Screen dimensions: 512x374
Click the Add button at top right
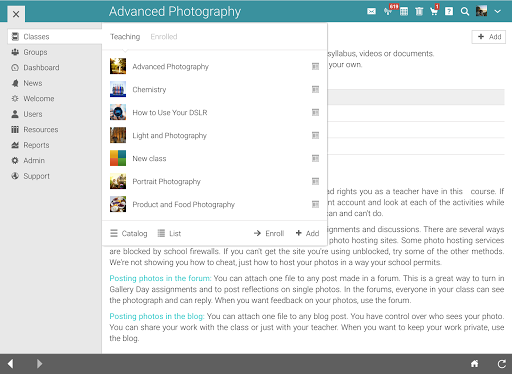(489, 37)
